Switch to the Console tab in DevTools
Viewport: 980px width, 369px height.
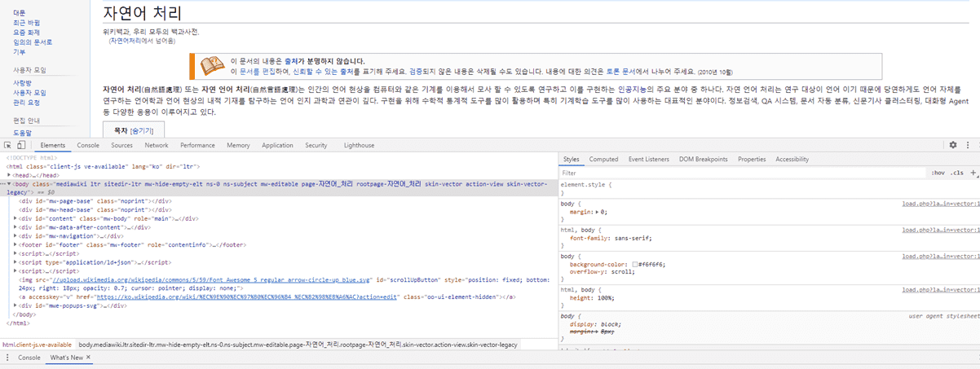(x=88, y=145)
